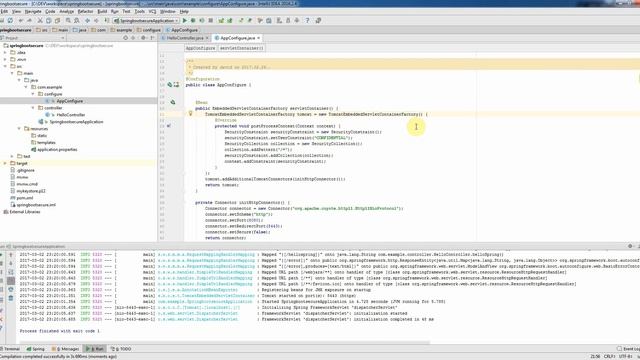Click the example breadcrumb in navigation bar

[121, 30]
